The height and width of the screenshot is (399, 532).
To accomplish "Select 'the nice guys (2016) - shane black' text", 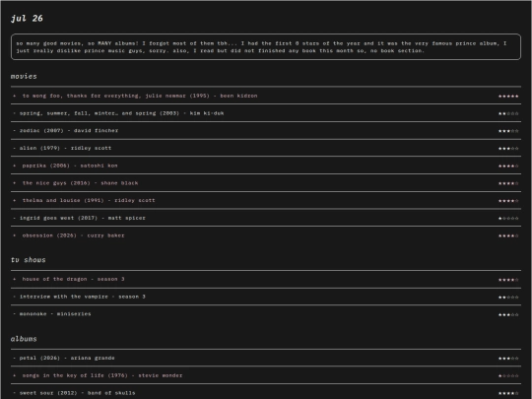I will (80, 183).
